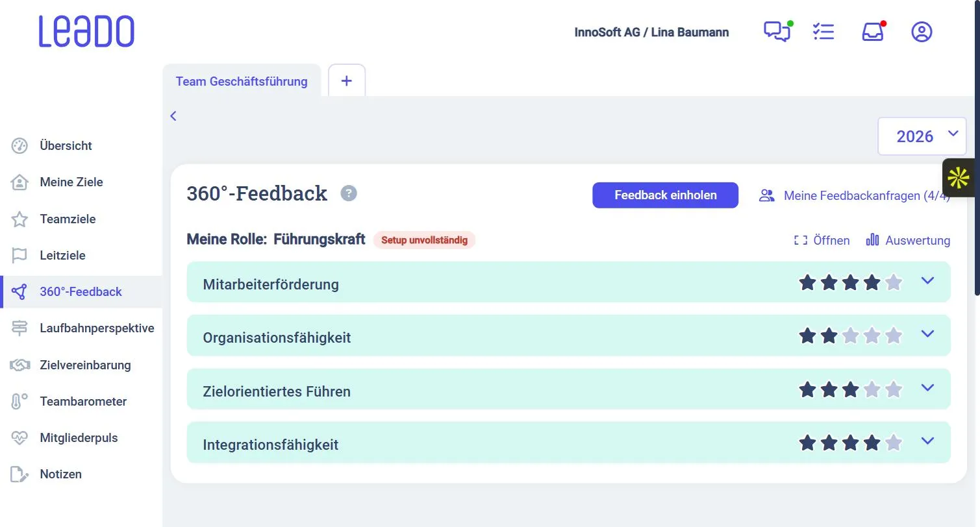Open Laufbahnperspektive in sidebar
The width and height of the screenshot is (980, 527).
pyautogui.click(x=81, y=328)
